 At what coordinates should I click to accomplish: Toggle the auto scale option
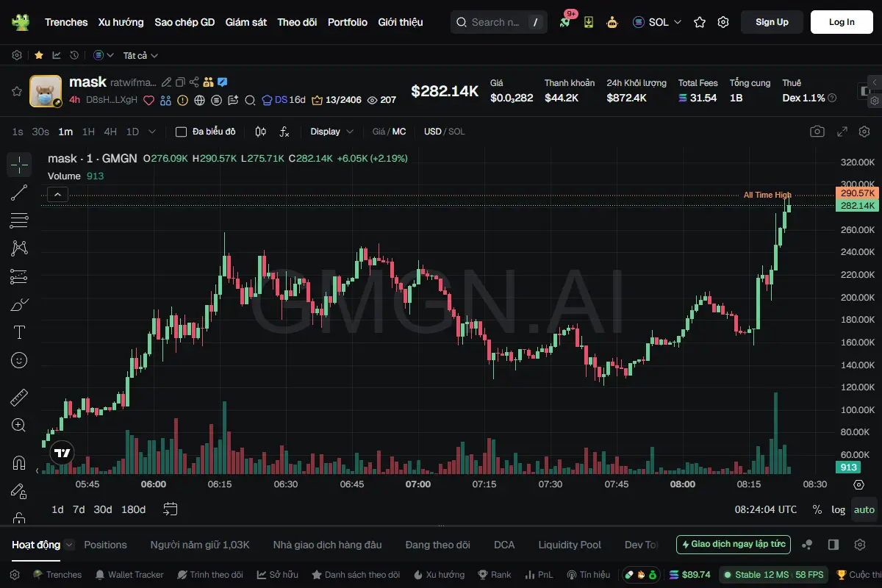[x=864, y=509]
